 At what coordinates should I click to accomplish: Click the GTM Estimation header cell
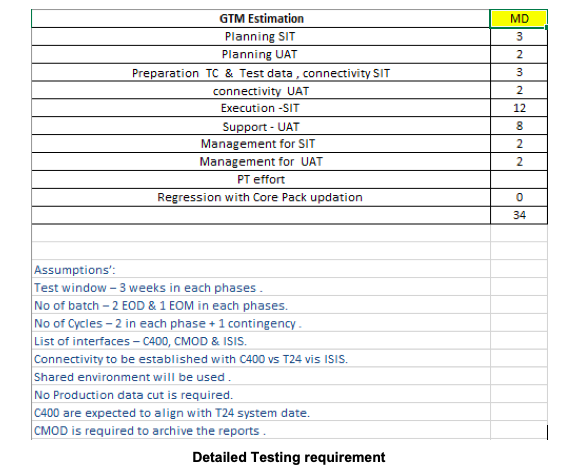(x=261, y=19)
